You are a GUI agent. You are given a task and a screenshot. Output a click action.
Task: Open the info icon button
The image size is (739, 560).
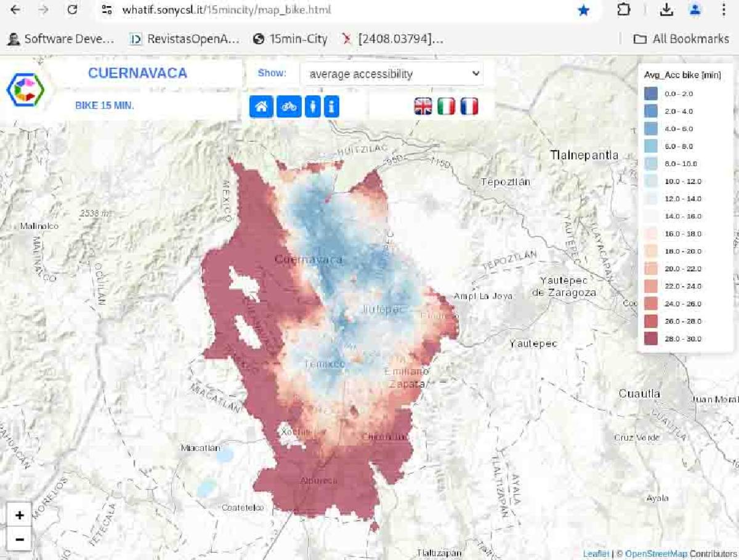(x=331, y=107)
